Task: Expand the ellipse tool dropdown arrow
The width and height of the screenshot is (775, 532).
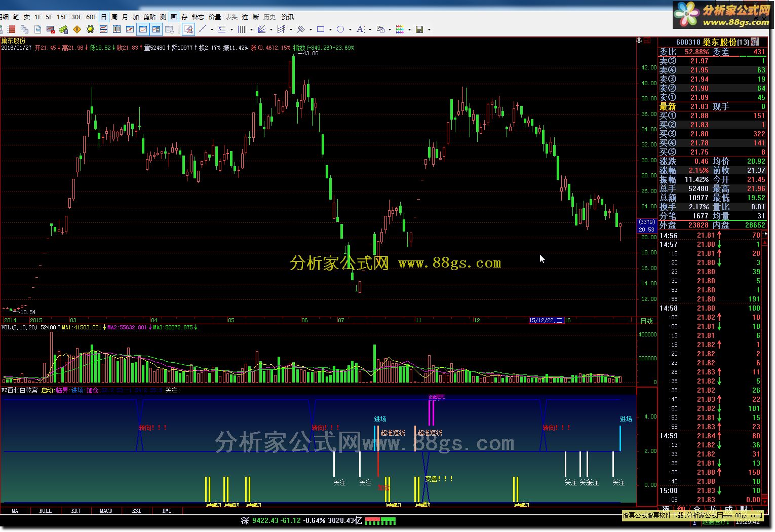Action: coord(350,29)
